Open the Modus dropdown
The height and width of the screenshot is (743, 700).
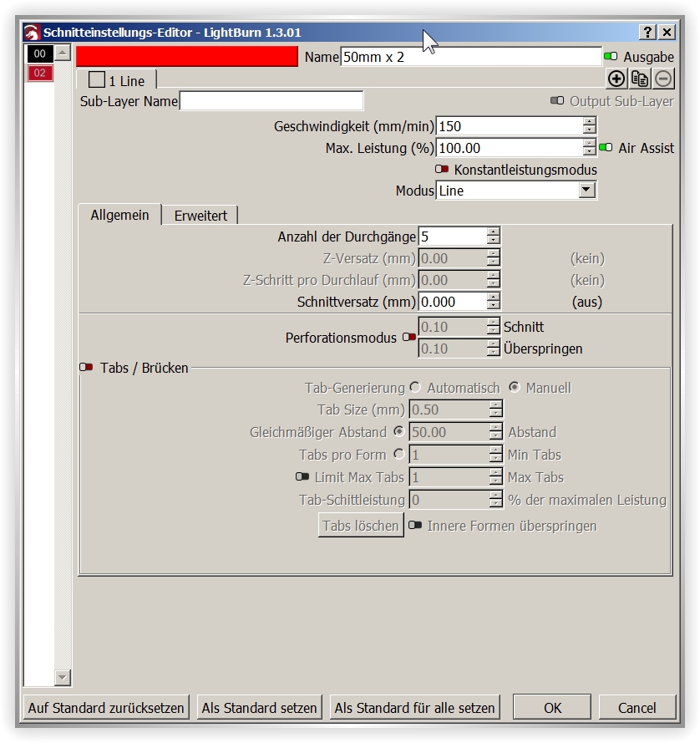[586, 191]
